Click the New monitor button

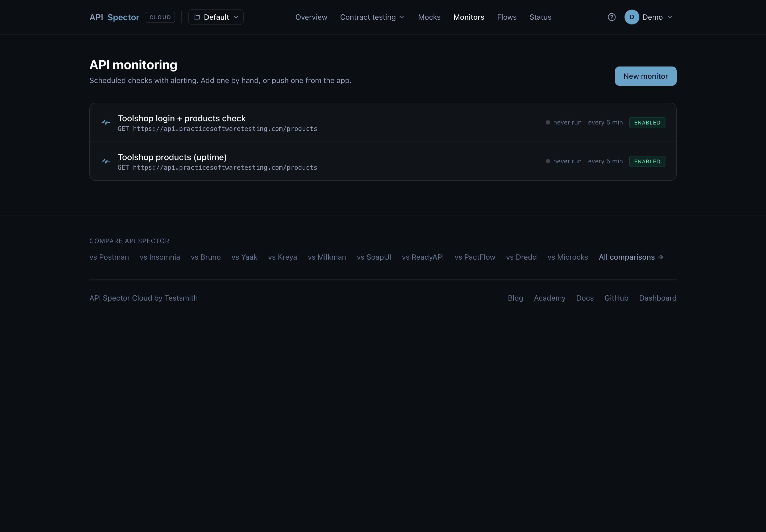point(645,76)
